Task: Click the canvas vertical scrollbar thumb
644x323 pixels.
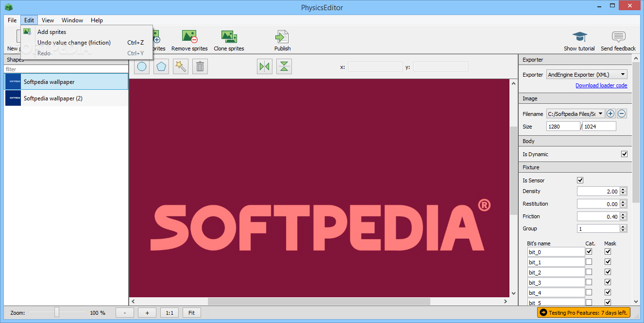Action: pos(514,170)
